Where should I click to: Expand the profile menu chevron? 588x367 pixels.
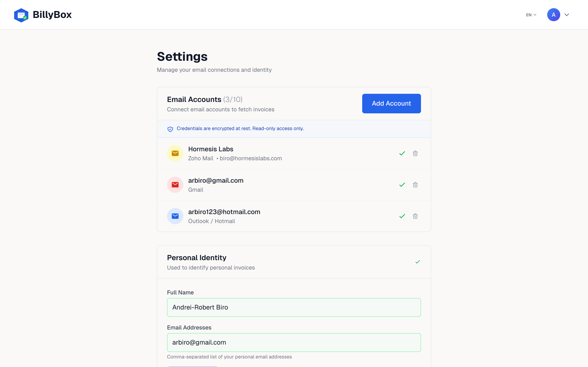click(567, 14)
